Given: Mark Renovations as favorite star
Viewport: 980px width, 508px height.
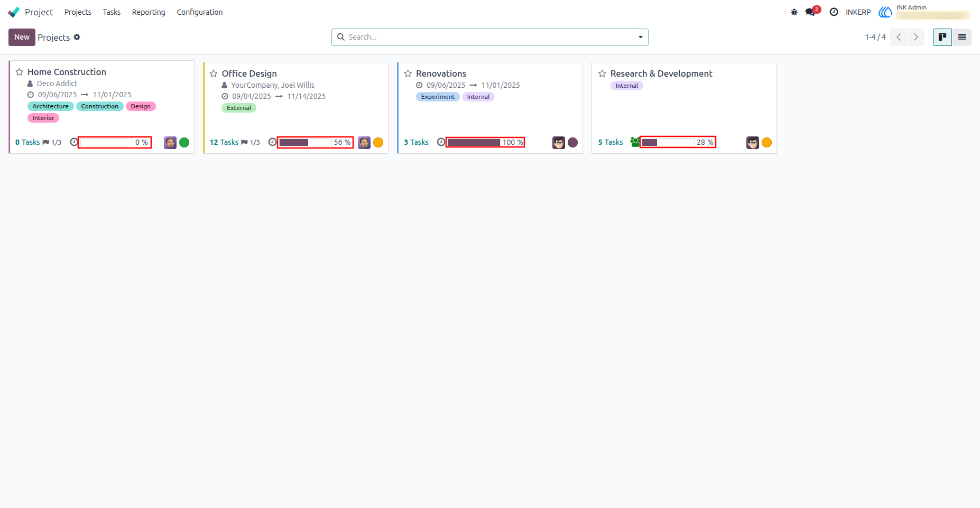Looking at the screenshot, I should (x=408, y=73).
